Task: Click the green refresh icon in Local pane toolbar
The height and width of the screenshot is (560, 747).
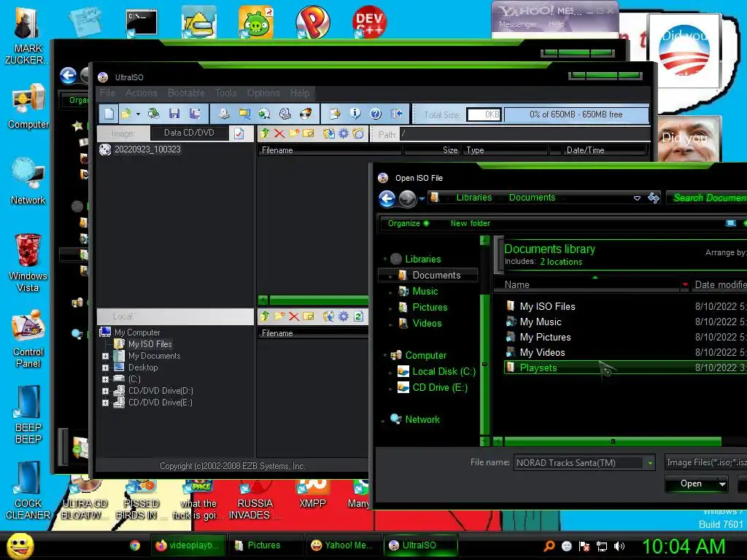Action: (358, 316)
